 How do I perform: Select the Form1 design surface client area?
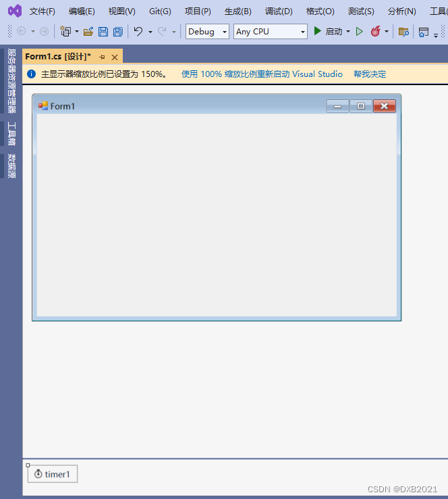[x=217, y=215]
